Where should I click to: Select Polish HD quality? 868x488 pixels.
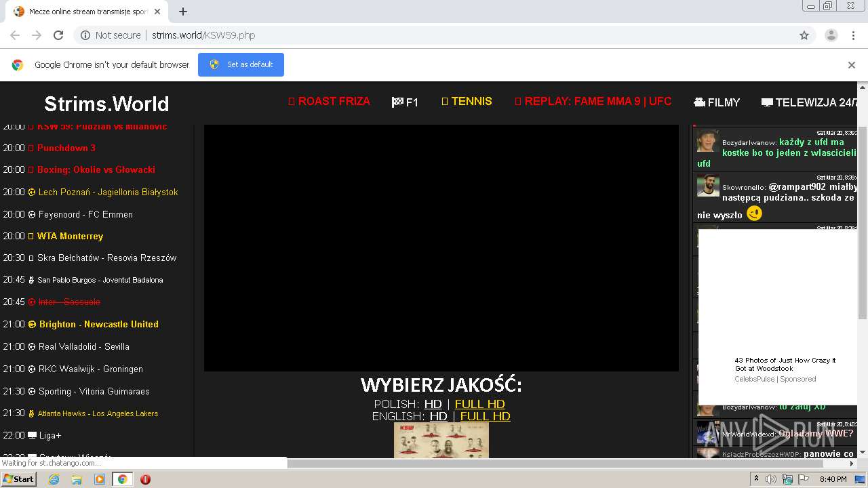coord(433,404)
